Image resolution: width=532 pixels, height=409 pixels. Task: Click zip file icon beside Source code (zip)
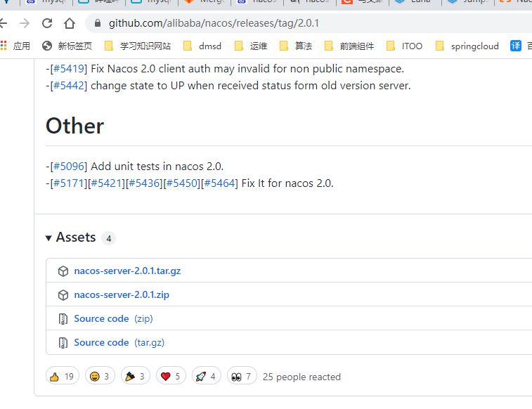coord(63,319)
